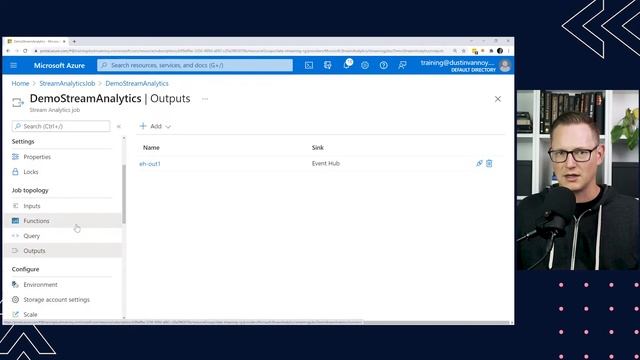
Task: Open Environment under Configure
Action: 40,284
